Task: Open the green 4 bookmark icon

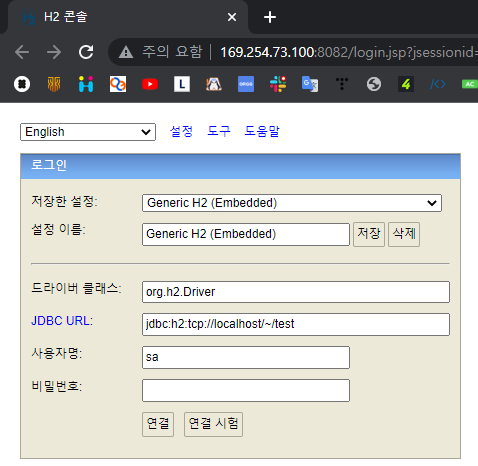Action: (406, 84)
